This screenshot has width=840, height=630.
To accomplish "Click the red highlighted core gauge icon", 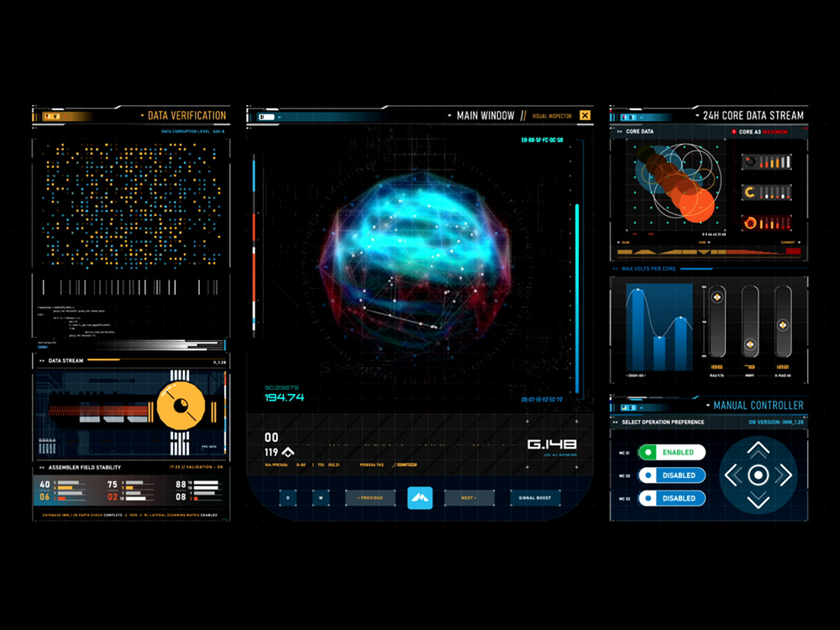I will 767,223.
